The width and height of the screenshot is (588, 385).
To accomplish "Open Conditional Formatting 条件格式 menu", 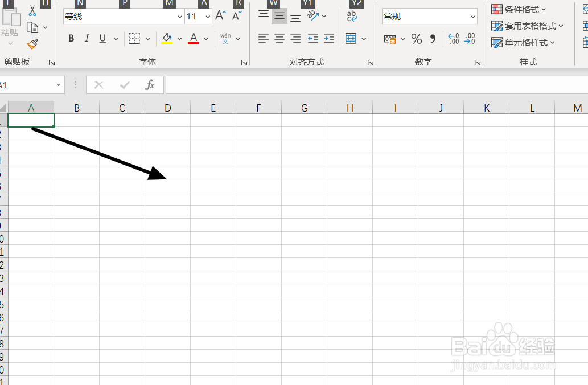I will coord(519,9).
